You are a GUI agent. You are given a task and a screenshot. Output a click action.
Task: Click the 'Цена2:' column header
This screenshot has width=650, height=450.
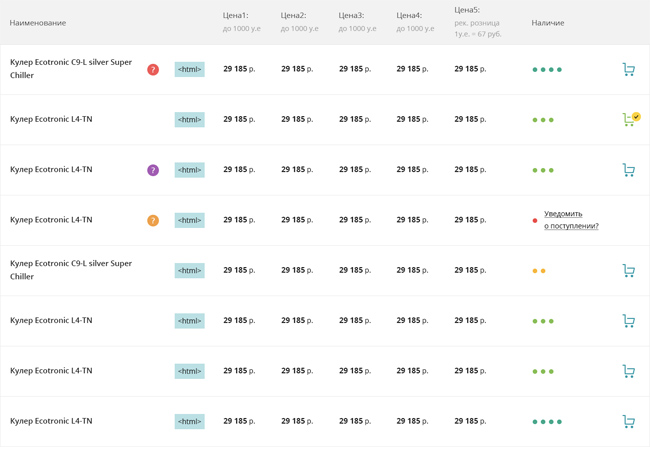pyautogui.click(x=293, y=15)
